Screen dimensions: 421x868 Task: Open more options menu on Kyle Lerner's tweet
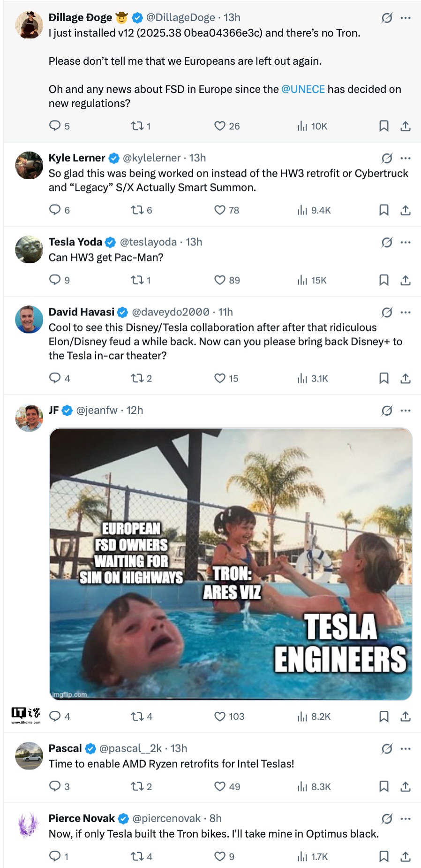(406, 158)
